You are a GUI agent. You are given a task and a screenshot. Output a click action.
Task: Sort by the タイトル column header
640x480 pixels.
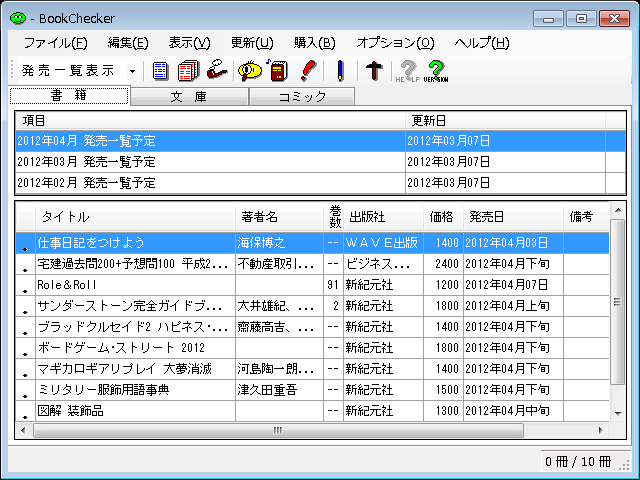(135, 217)
